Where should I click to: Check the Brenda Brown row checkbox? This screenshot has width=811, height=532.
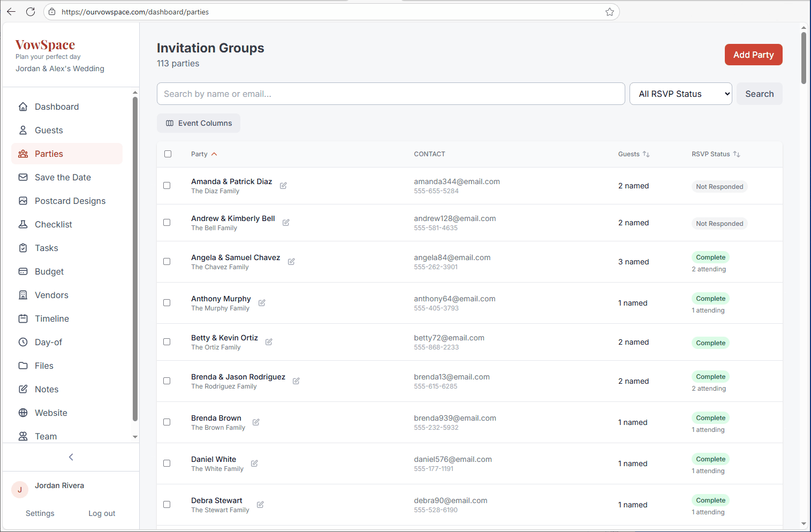pos(166,422)
